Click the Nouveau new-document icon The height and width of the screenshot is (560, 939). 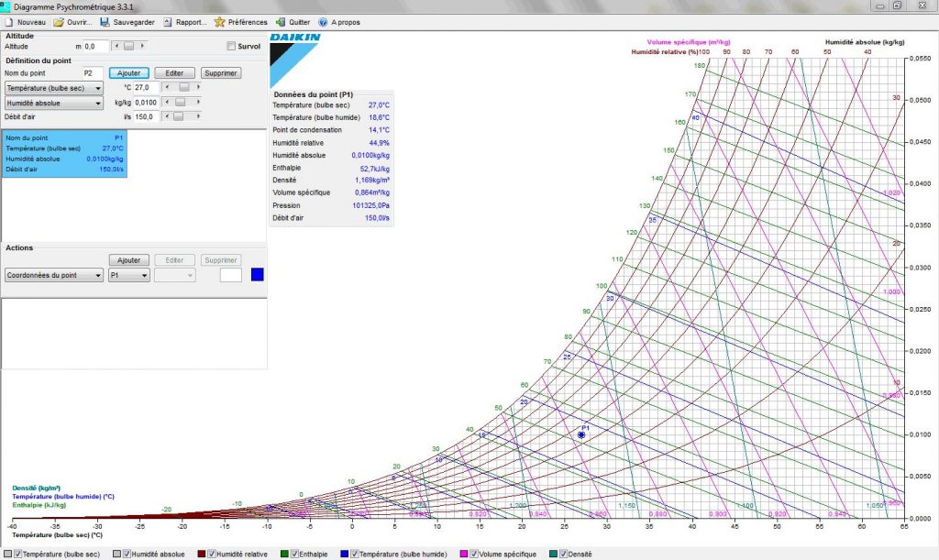coord(9,22)
